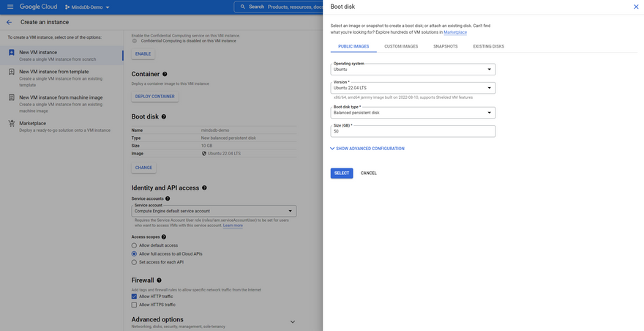The width and height of the screenshot is (644, 331).
Task: Click the New VM instance from template icon
Action: coord(12,72)
